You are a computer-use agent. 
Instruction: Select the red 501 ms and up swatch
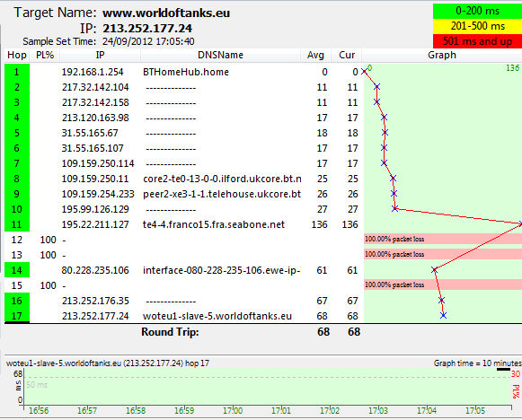point(477,41)
